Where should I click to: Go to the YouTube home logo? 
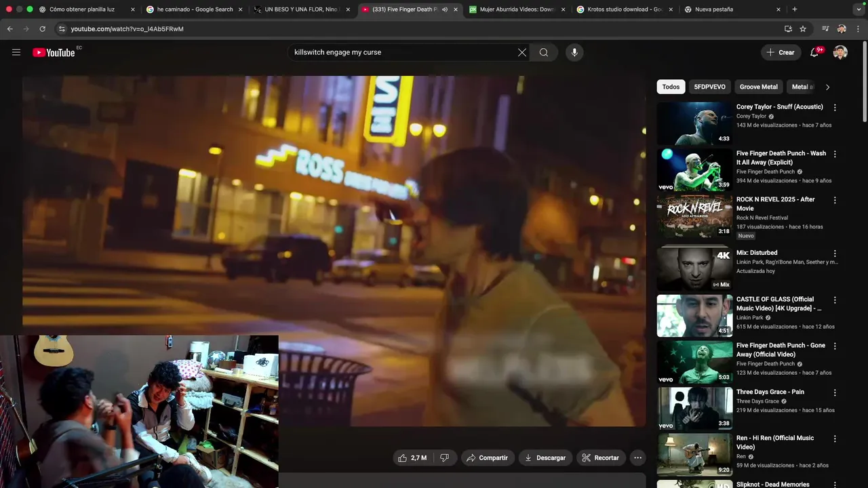pyautogui.click(x=54, y=52)
